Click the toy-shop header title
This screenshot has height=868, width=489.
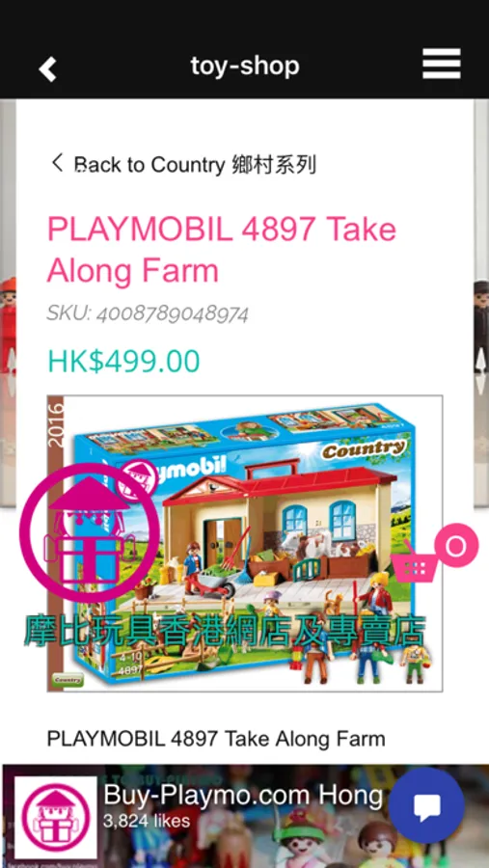tap(245, 66)
